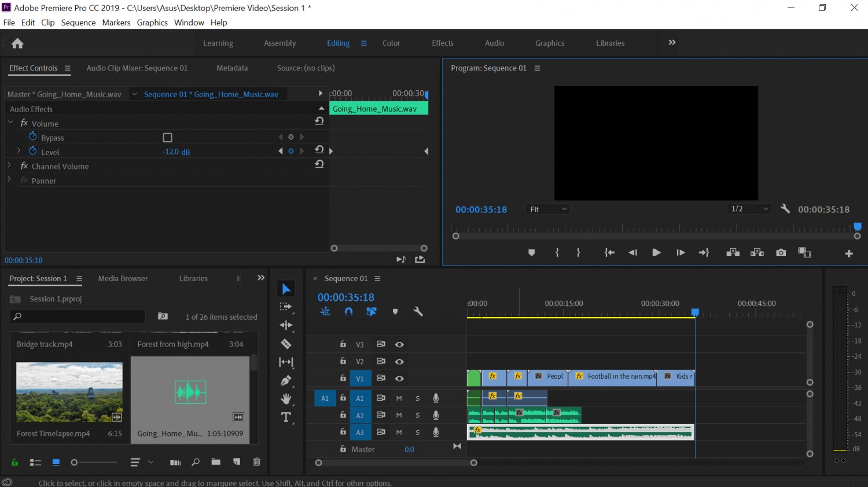This screenshot has height=487, width=868.
Task: Open the Markers menu
Action: pos(116,23)
